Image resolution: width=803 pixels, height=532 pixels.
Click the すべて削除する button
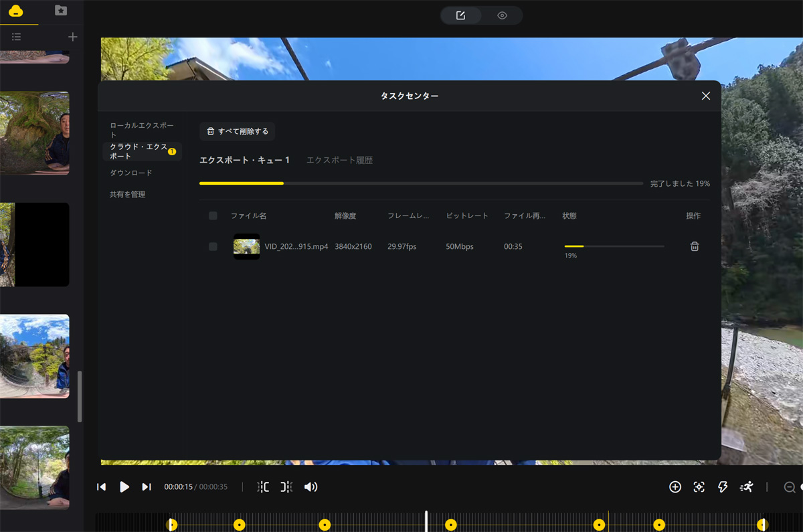pyautogui.click(x=238, y=132)
